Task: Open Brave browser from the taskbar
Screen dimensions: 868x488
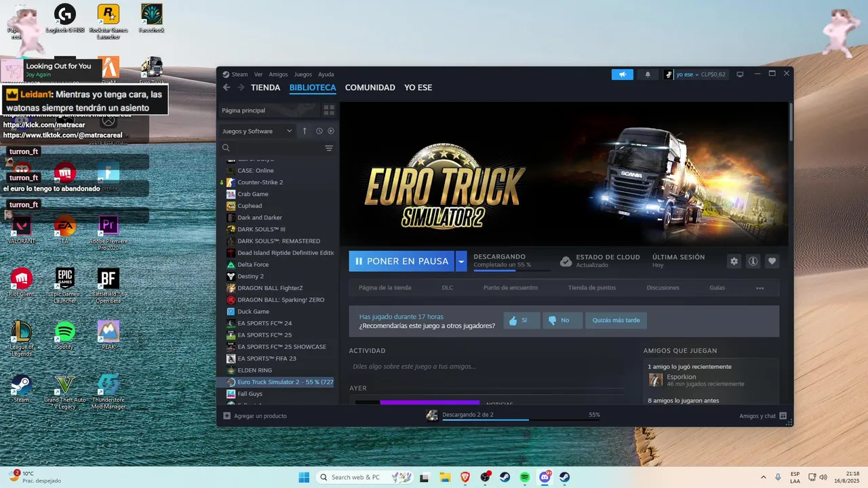Action: pos(465,477)
